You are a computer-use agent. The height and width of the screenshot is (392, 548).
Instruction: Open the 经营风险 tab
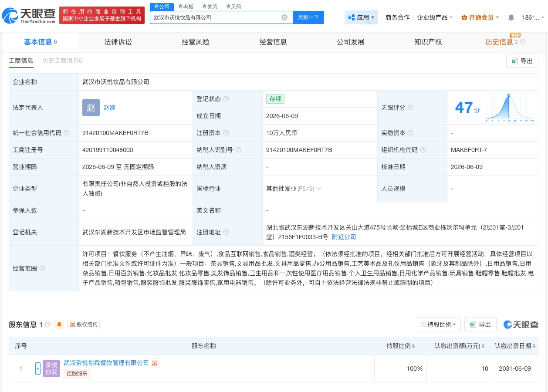coord(196,42)
